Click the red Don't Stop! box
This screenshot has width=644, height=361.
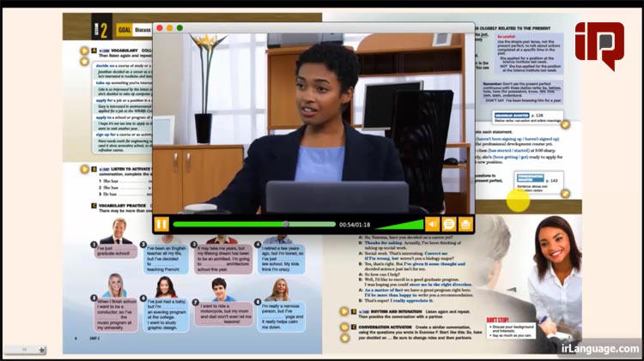click(x=511, y=328)
